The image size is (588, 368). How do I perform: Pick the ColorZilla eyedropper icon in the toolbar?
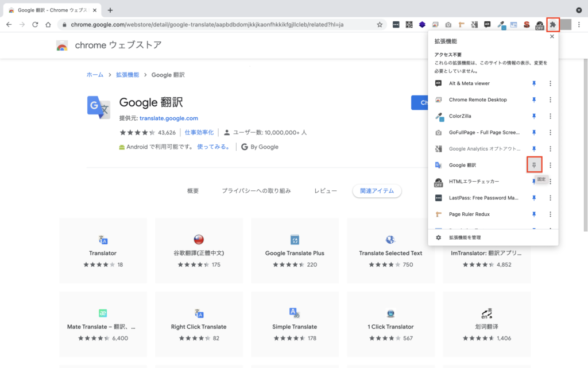click(x=501, y=25)
